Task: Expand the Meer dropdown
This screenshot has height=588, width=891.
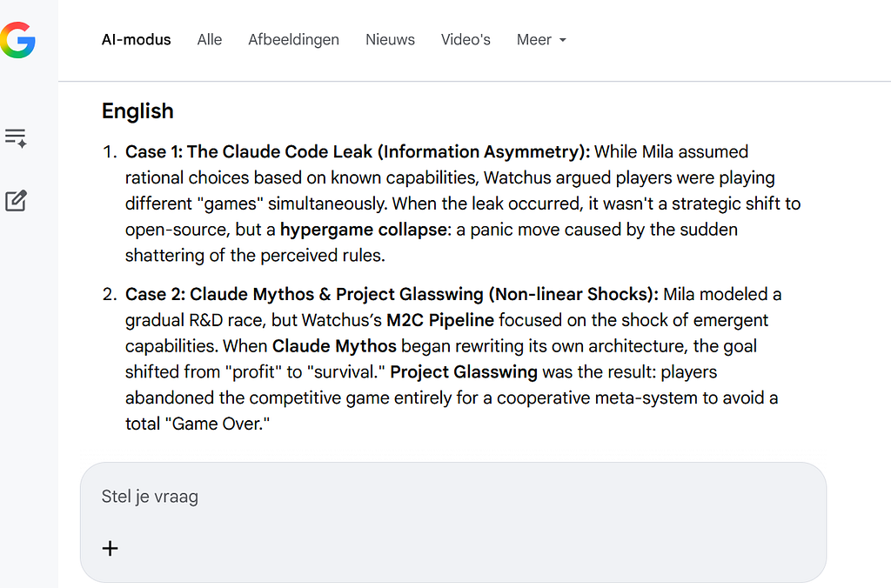Action: tap(541, 40)
